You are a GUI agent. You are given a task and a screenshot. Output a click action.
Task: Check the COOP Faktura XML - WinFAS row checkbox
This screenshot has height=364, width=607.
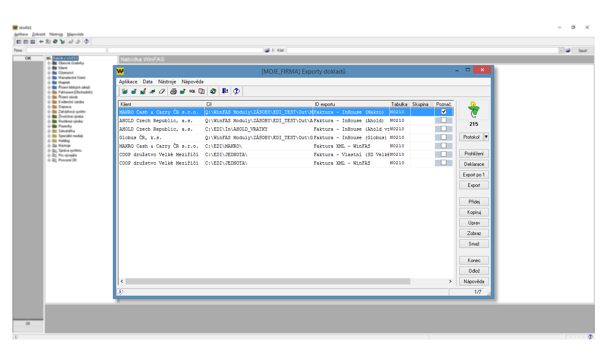444,163
